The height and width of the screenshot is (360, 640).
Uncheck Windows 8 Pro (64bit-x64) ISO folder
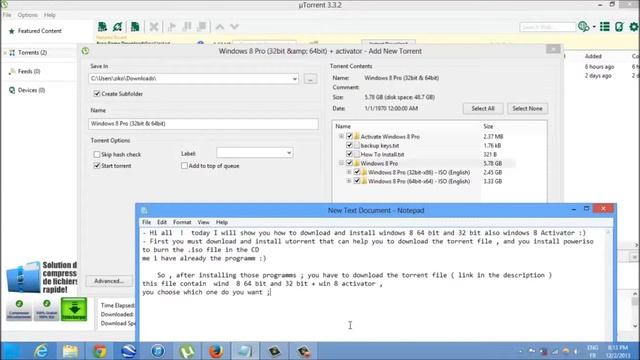coord(357,181)
